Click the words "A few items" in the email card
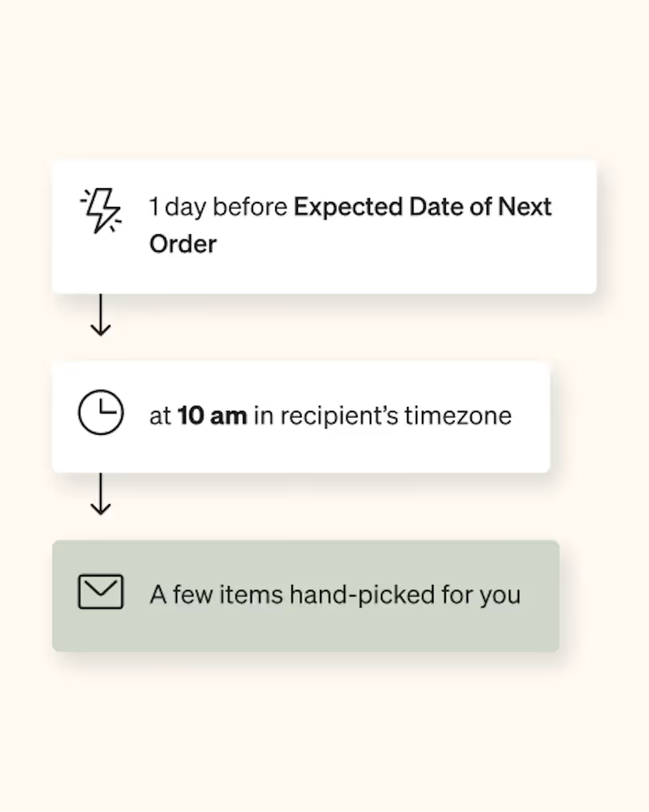649x812 pixels. (216, 595)
